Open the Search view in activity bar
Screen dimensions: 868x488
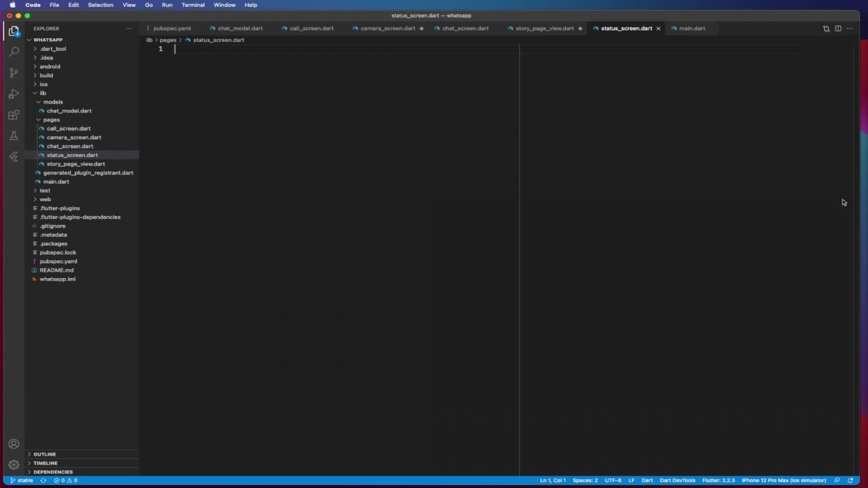(14, 52)
